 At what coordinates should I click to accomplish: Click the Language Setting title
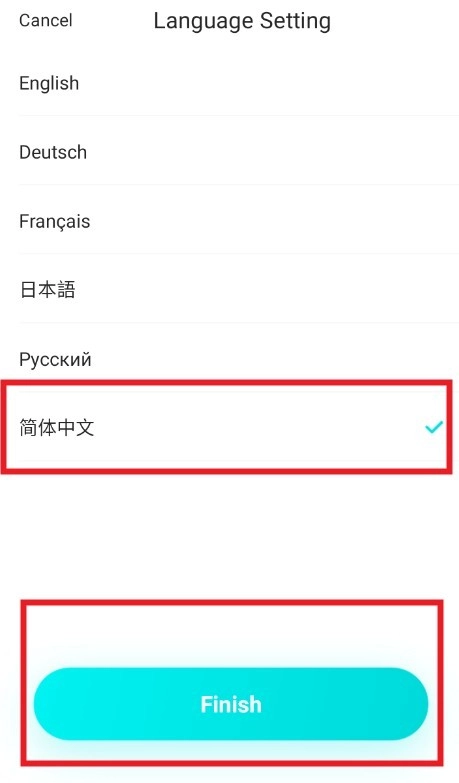(x=242, y=21)
